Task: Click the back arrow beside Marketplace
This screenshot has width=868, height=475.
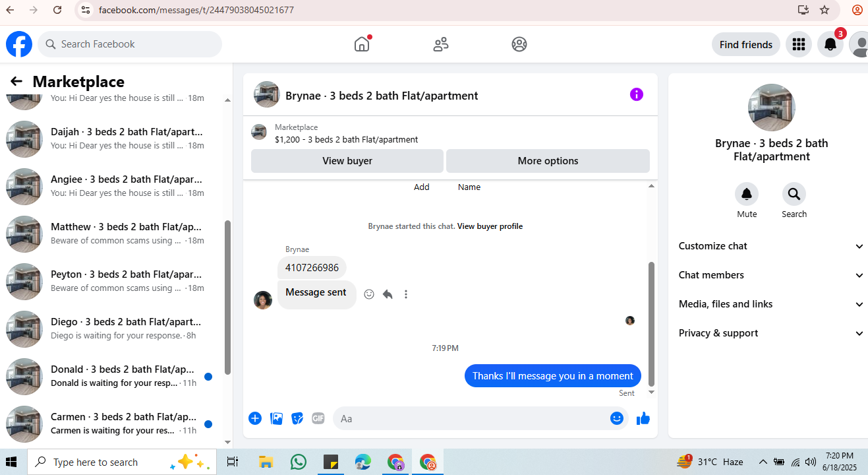Action: point(16,81)
